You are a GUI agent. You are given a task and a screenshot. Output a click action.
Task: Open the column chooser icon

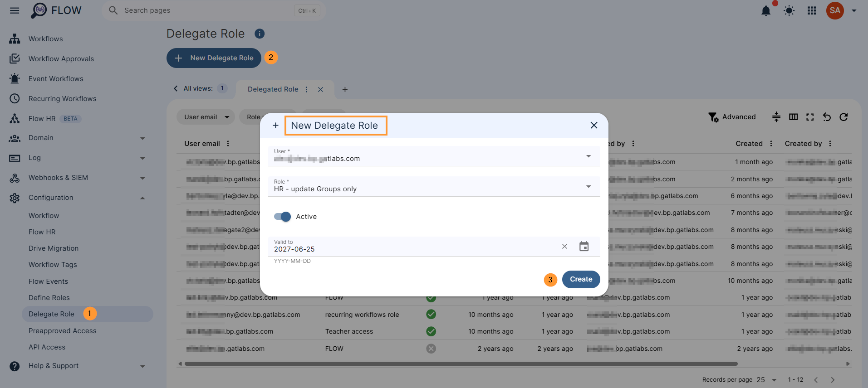[x=793, y=117]
